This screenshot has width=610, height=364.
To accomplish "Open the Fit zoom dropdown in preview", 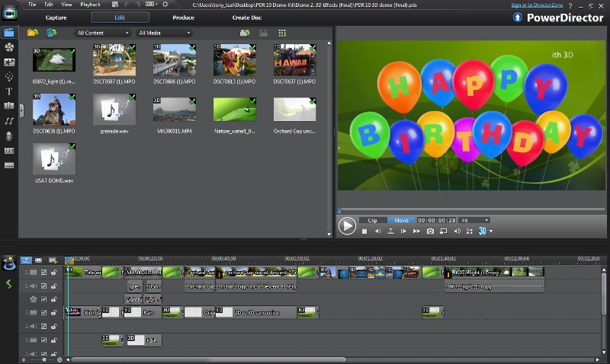I will pyautogui.click(x=472, y=220).
